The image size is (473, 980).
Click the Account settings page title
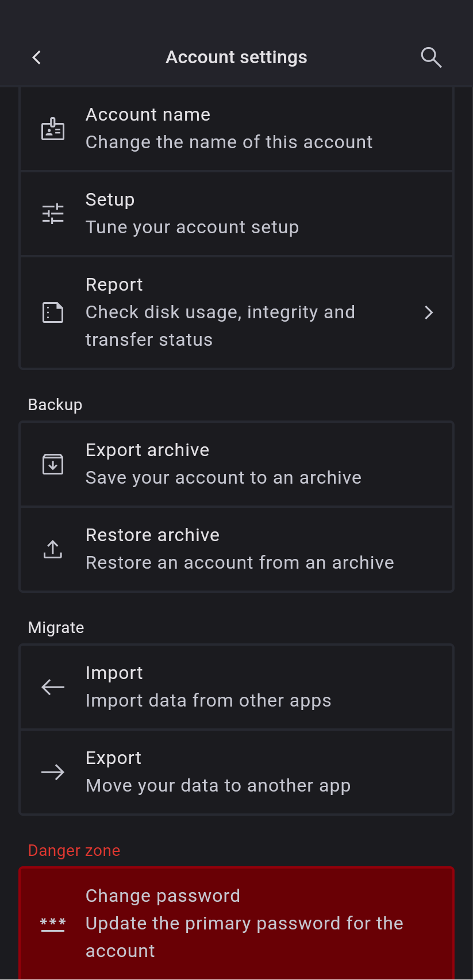236,57
